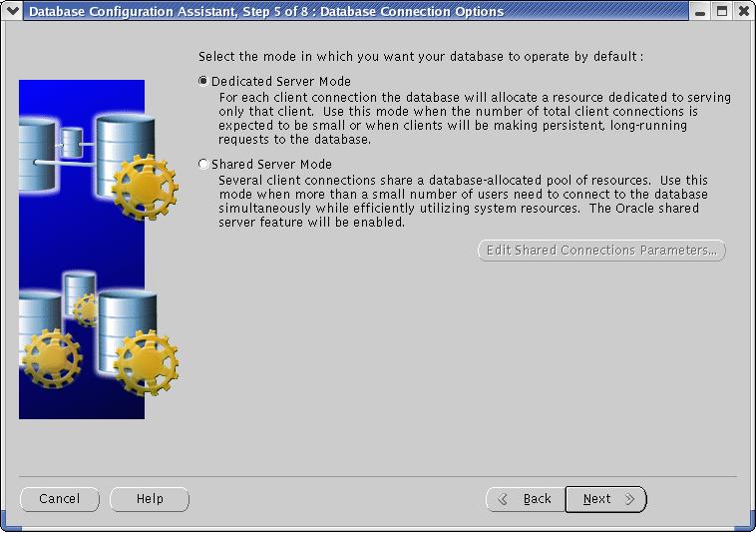Viewport: 756px width, 533px height.
Task: Choose the Shared Server Mode option
Action: click(204, 164)
